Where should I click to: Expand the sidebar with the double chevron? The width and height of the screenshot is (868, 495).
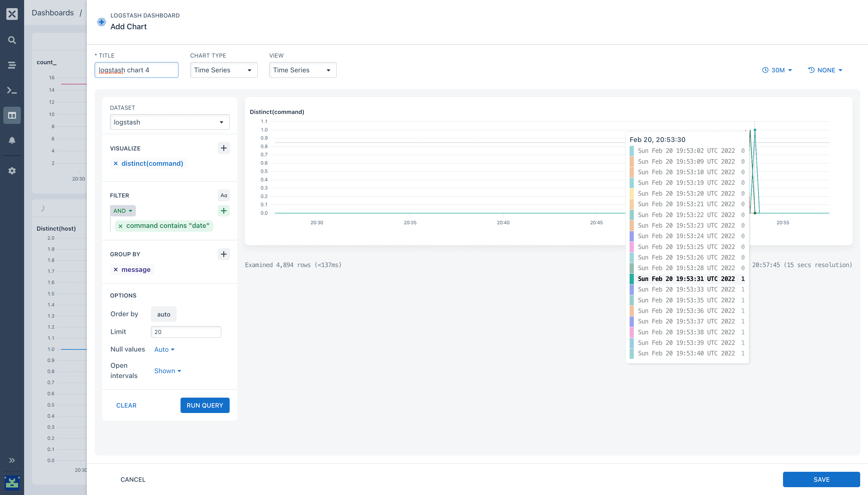pos(12,460)
